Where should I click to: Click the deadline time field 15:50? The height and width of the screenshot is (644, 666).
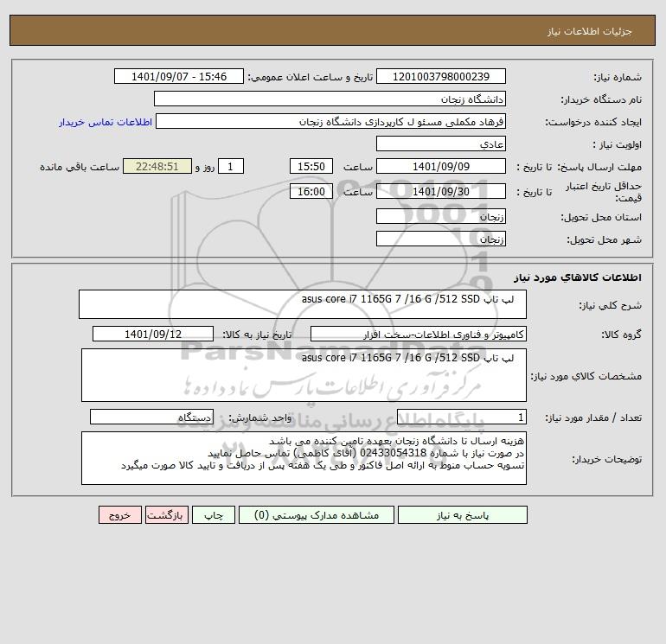pos(311,167)
